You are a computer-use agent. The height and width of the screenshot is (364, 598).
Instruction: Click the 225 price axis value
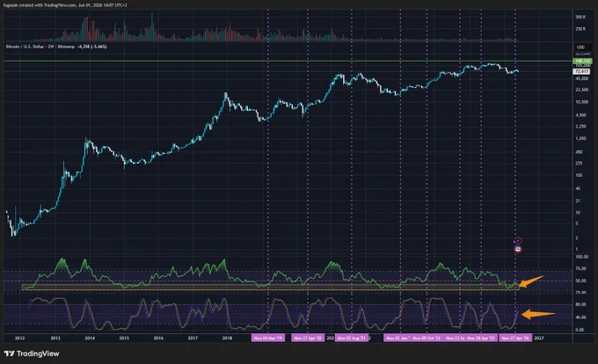(x=579, y=164)
